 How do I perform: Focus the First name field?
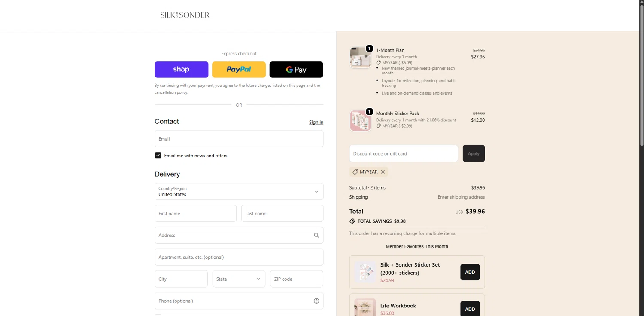pyautogui.click(x=195, y=213)
